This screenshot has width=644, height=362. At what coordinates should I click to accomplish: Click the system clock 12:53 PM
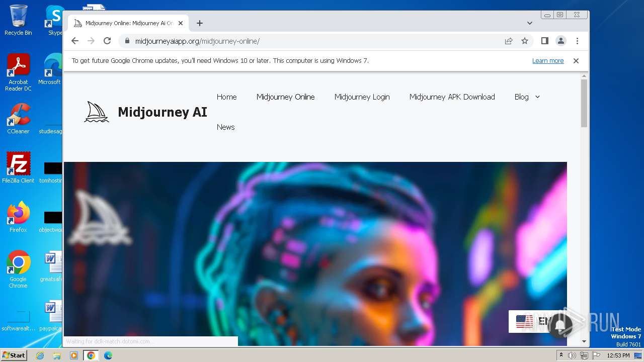[618, 355]
